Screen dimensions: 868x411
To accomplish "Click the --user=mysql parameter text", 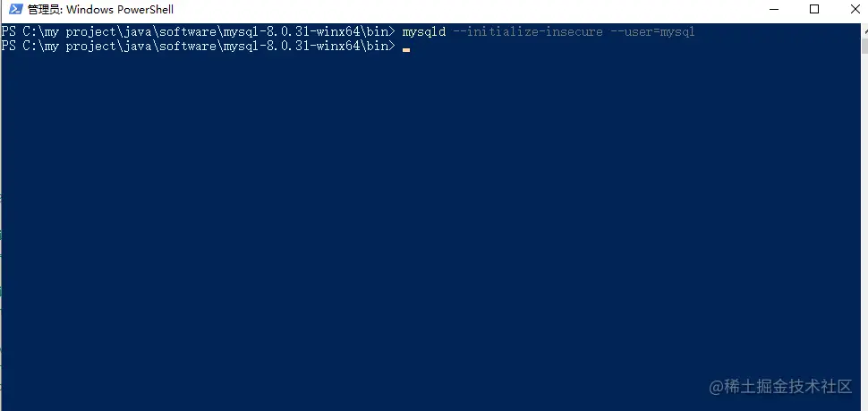I will point(652,32).
